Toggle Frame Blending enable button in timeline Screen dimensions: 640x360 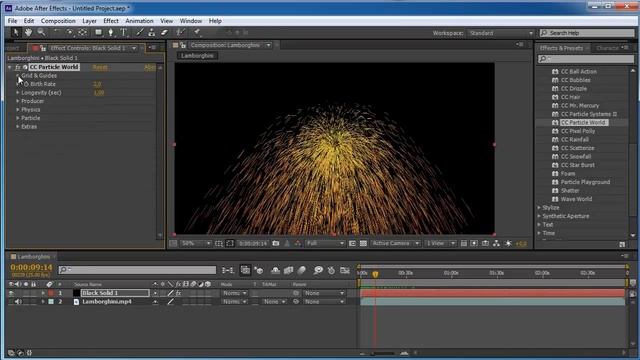click(289, 270)
